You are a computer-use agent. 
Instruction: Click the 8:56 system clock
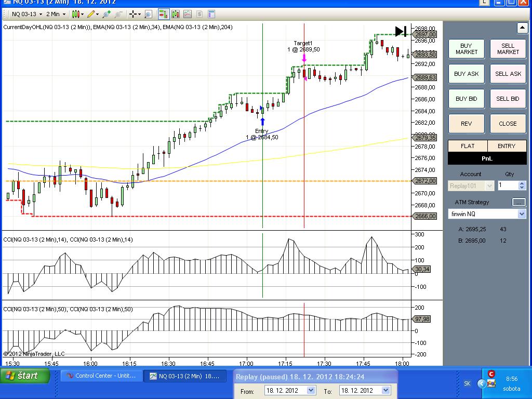(512, 379)
